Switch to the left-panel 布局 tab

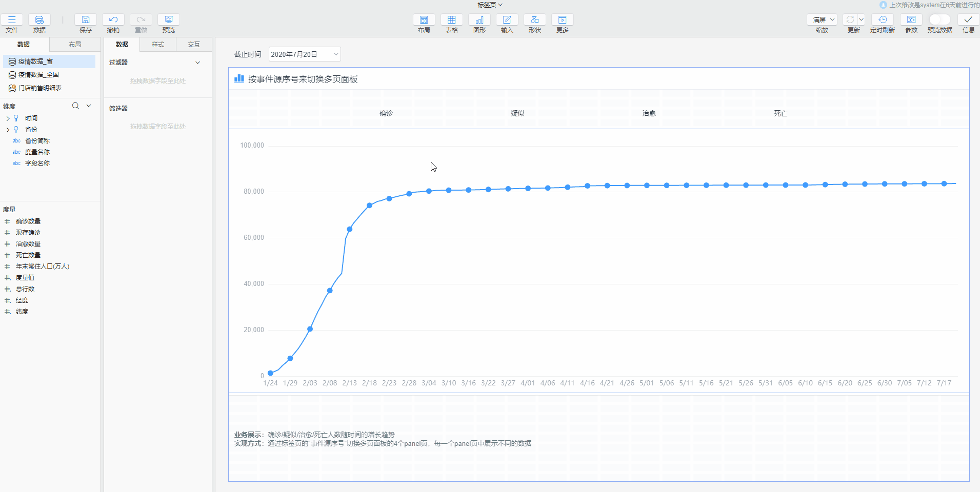click(75, 45)
